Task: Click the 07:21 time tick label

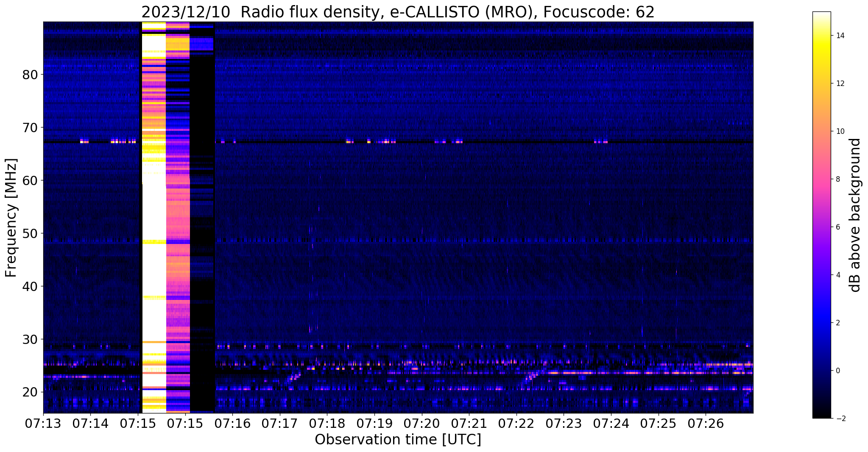Action: click(x=469, y=424)
